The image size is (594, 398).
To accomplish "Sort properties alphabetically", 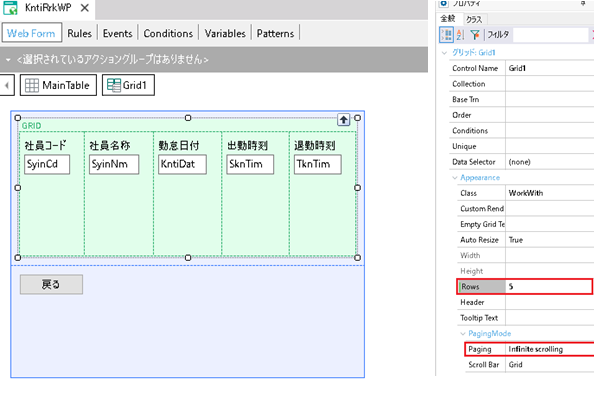I will point(460,35).
